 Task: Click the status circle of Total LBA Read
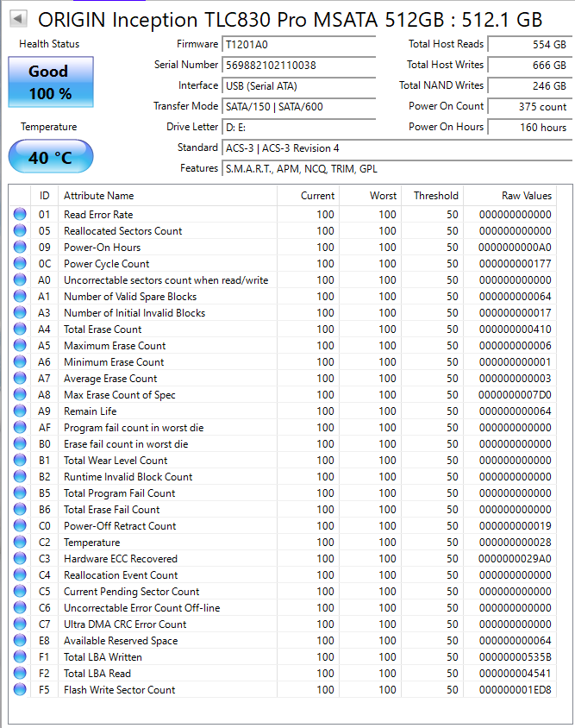pos(20,673)
